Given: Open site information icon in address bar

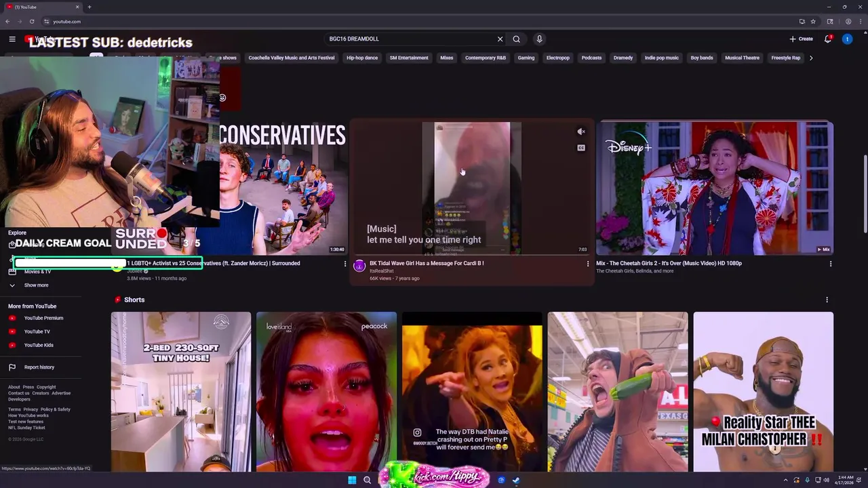Looking at the screenshot, I should click(46, 22).
